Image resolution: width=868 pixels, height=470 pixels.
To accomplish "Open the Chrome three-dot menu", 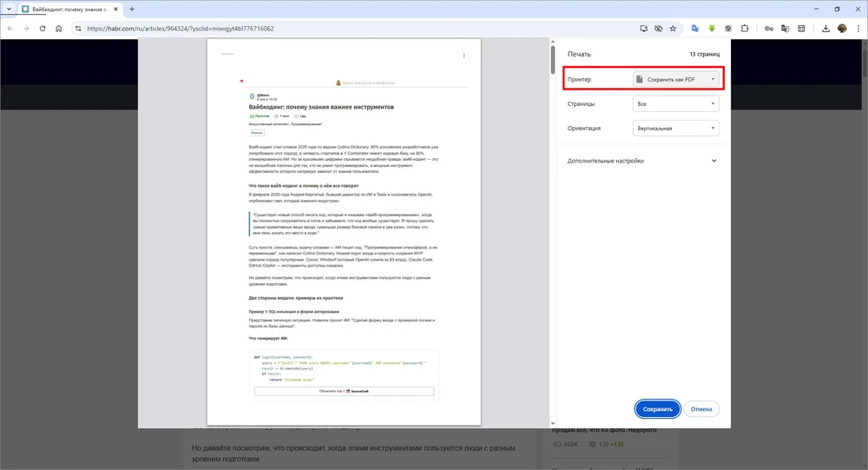I will (x=857, y=28).
